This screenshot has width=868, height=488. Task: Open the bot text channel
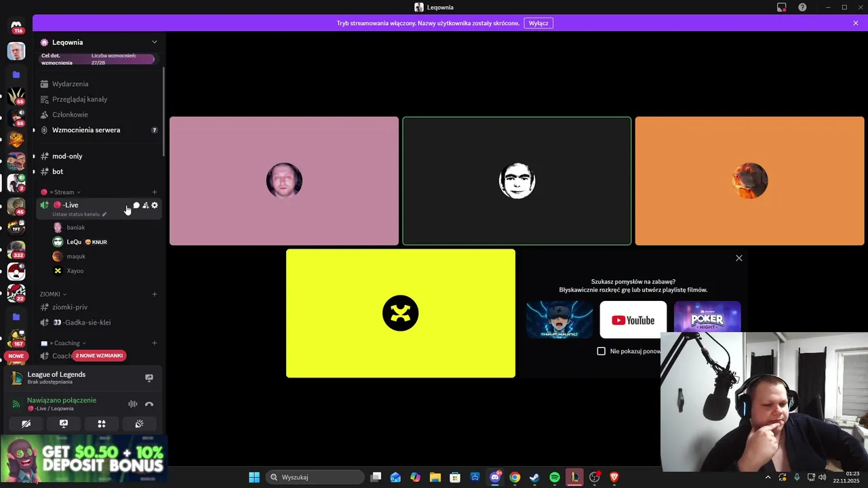(x=98, y=171)
